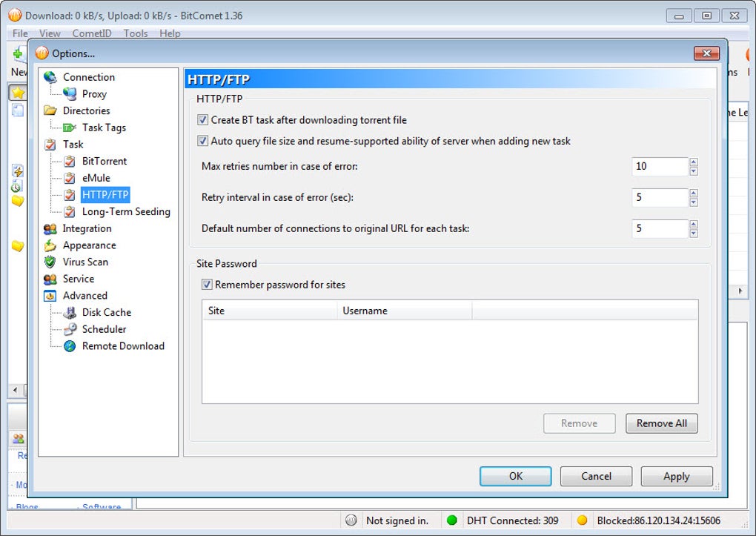Sort site list by Username column

(x=405, y=311)
